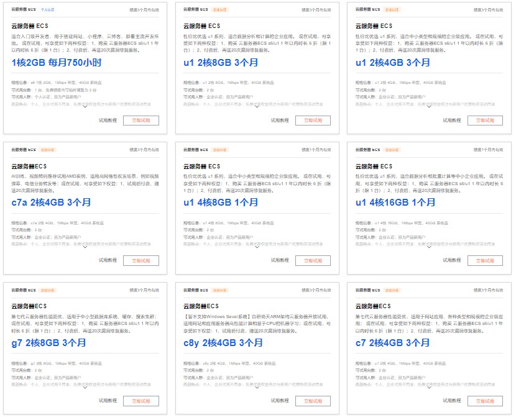
Task: Click the 规格信息 line on the g7 2核8GB card
Action: (x=57, y=363)
